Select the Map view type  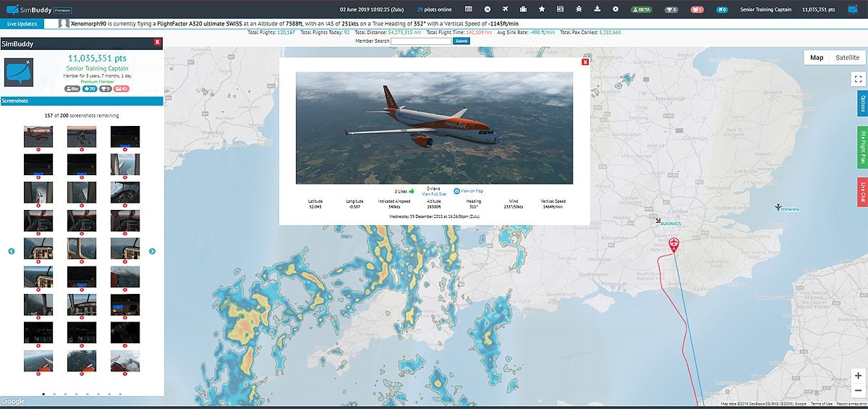click(817, 57)
